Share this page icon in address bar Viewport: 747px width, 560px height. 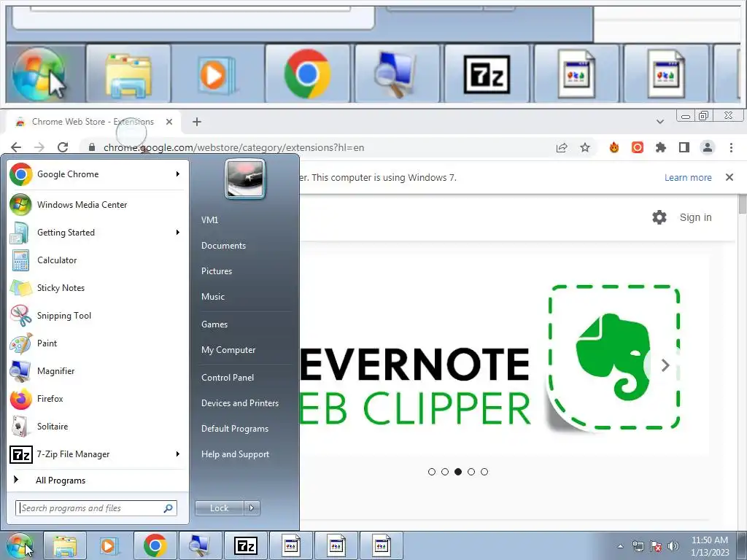(x=562, y=147)
